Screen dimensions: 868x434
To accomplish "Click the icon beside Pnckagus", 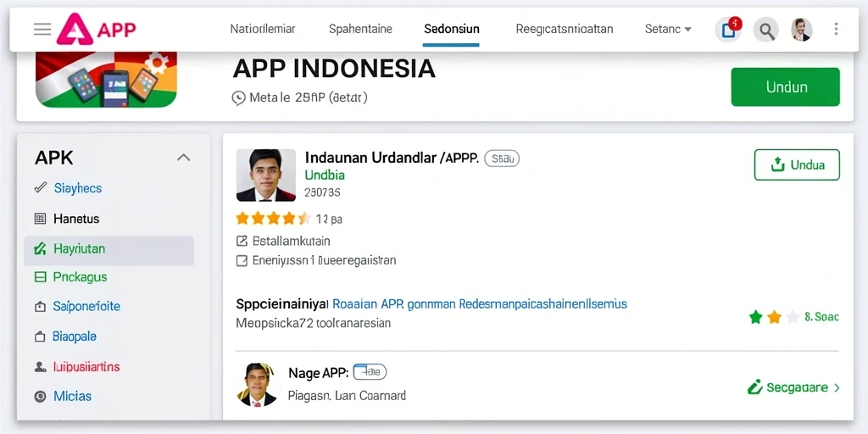I will 41,277.
